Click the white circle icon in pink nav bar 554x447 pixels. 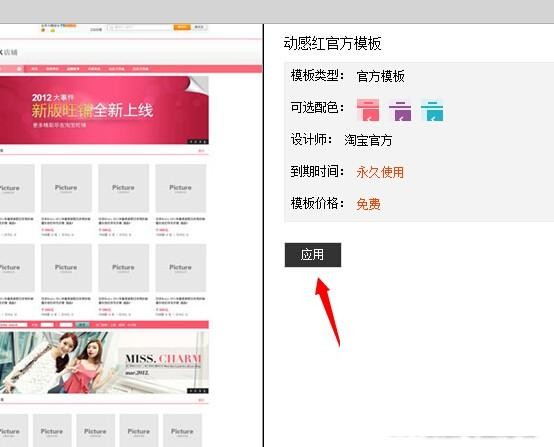click(x=19, y=69)
